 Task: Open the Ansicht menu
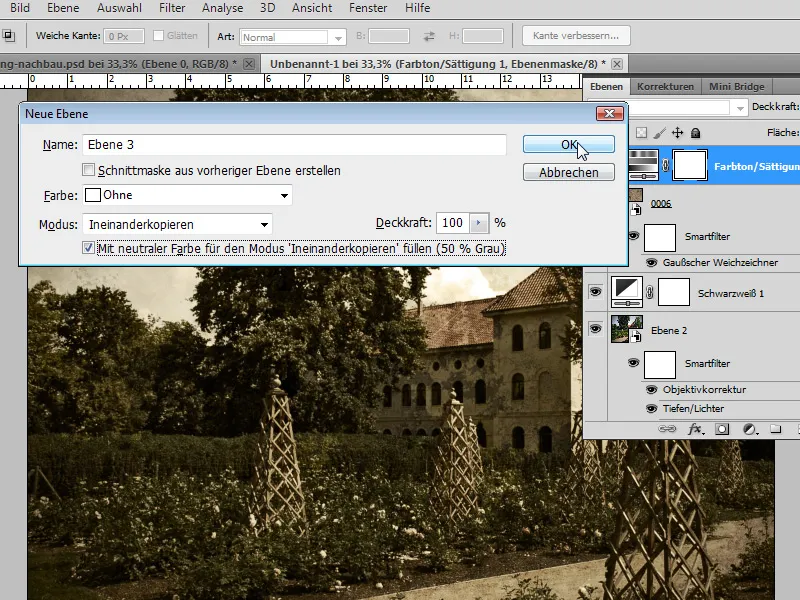(312, 8)
